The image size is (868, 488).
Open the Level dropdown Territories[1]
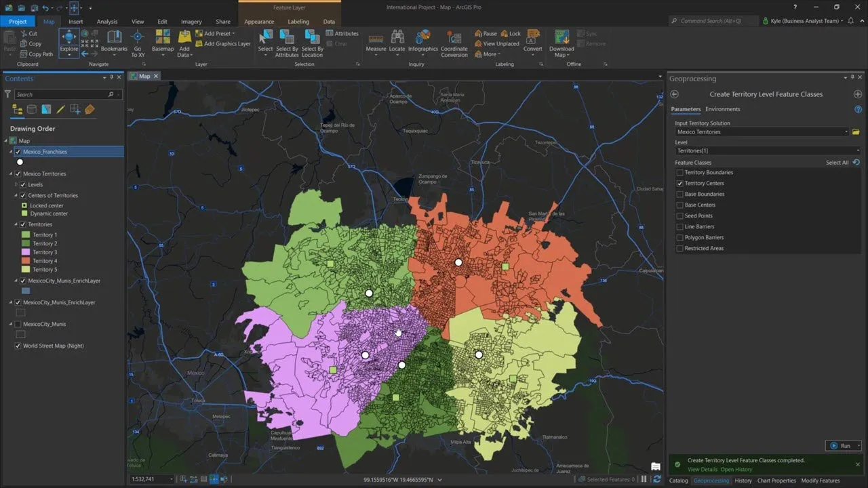coord(768,150)
